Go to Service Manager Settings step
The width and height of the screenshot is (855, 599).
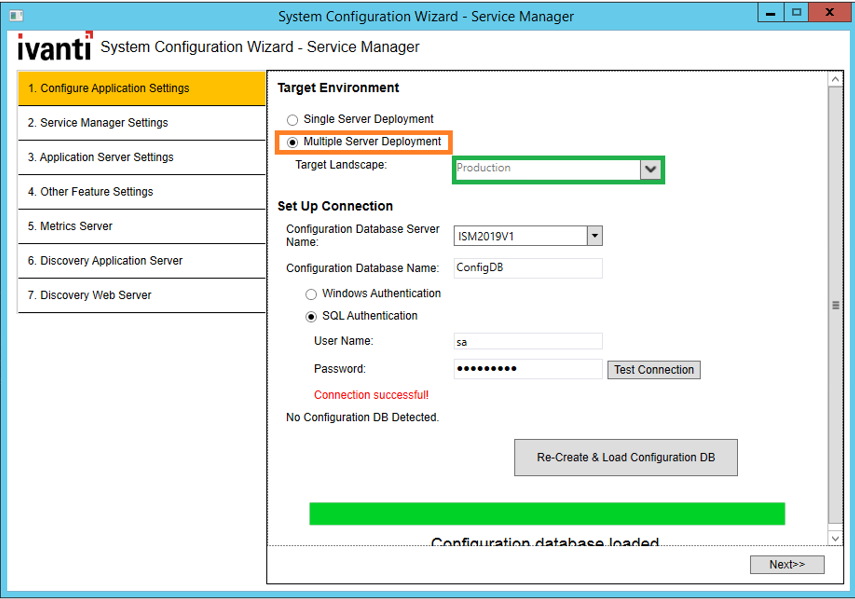[141, 123]
